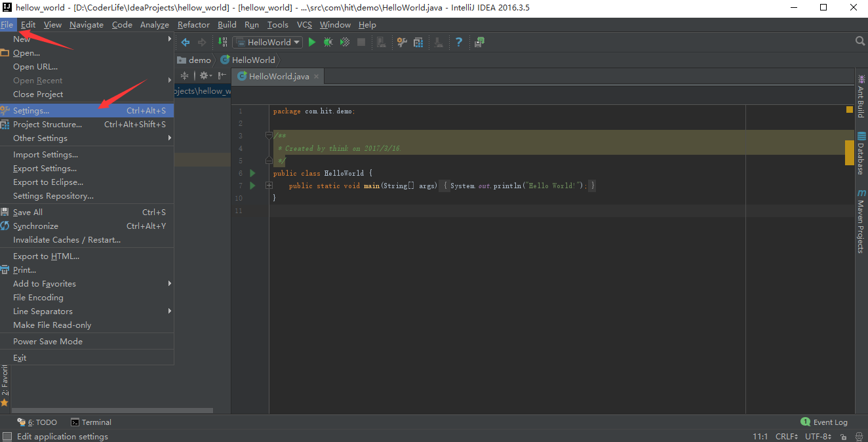This screenshot has height=442, width=868.
Task: Click the Back navigation arrow icon
Action: point(186,42)
